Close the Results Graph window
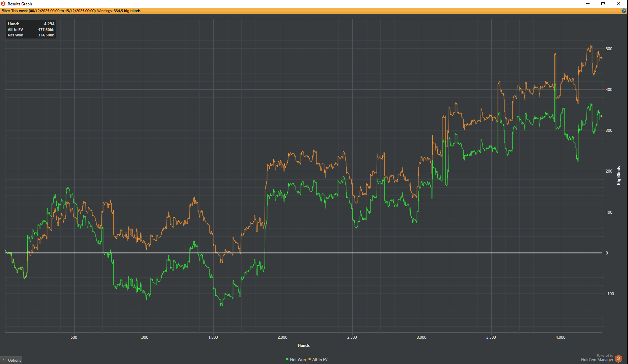Screen dimensions: 628x364 pyautogui.click(x=619, y=4)
